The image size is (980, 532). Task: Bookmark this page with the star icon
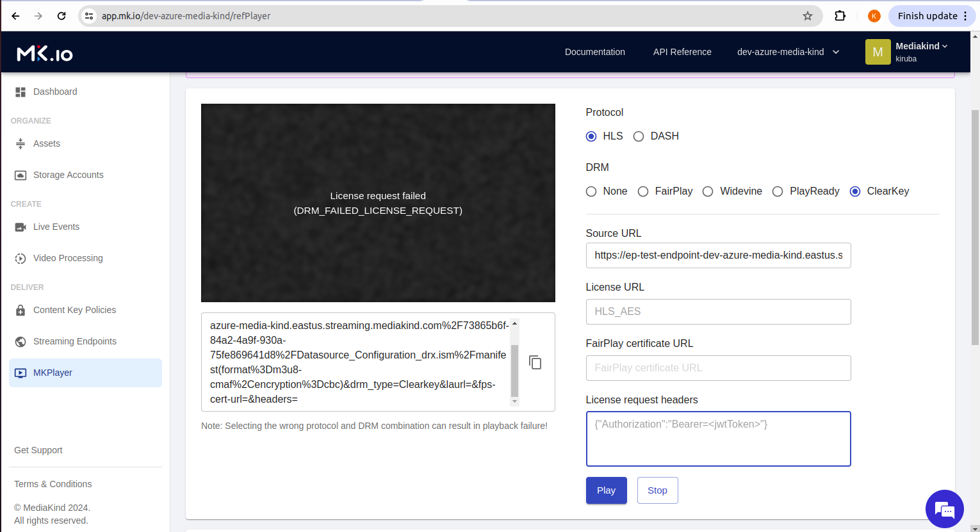tap(808, 16)
